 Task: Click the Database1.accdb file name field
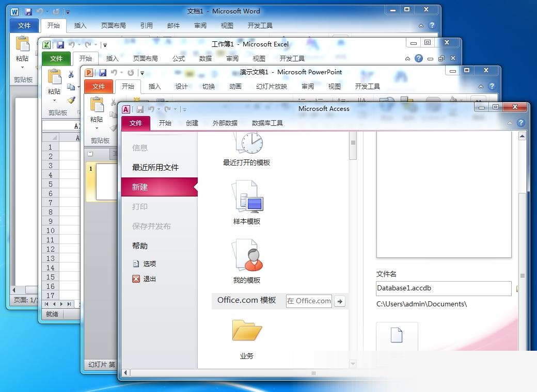444,288
